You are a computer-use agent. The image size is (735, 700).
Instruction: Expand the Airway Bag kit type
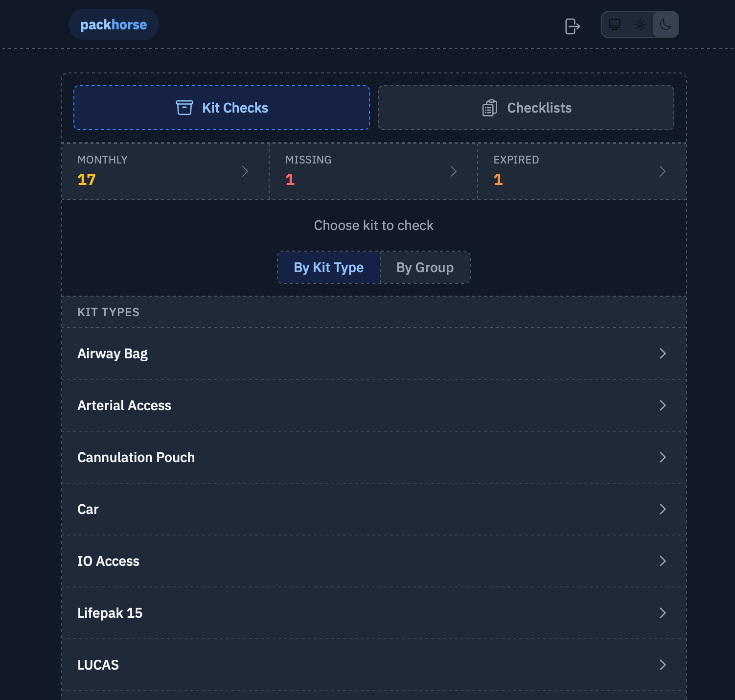tap(663, 353)
